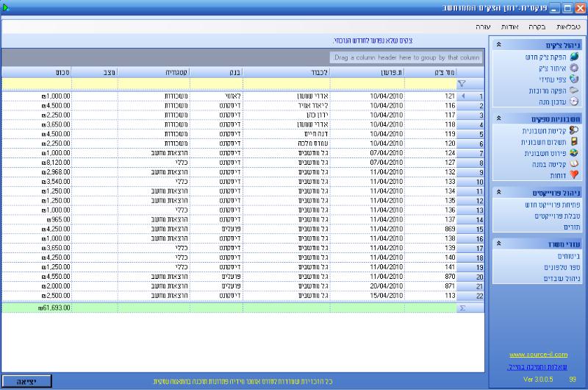This screenshot has width=588, height=390.
Task: Select the row header numbered 10
Action: click(x=470, y=182)
